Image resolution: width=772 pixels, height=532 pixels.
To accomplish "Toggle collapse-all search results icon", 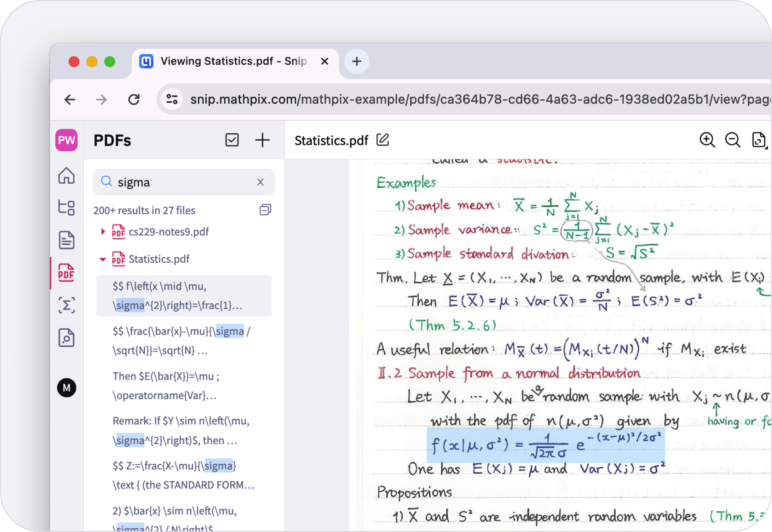I will 265,210.
